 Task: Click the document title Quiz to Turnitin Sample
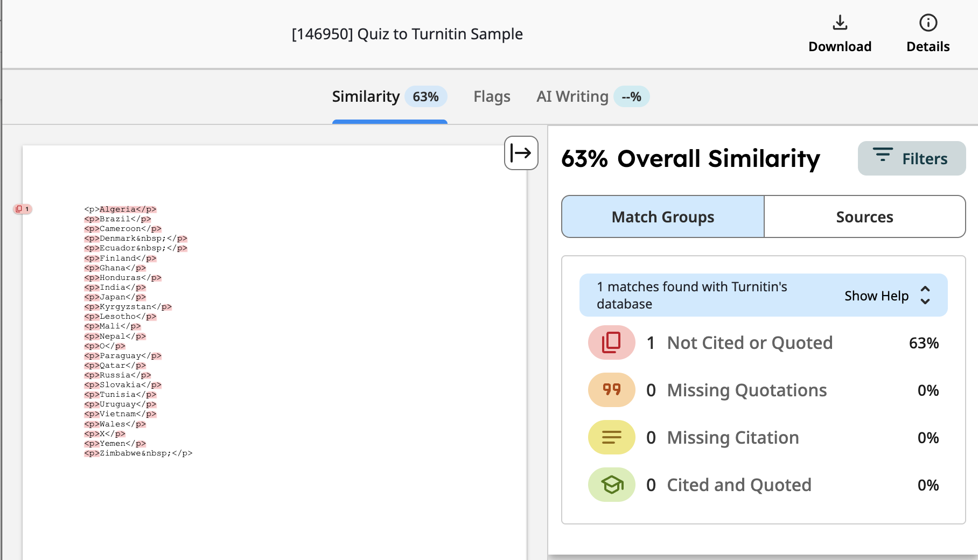coord(407,34)
